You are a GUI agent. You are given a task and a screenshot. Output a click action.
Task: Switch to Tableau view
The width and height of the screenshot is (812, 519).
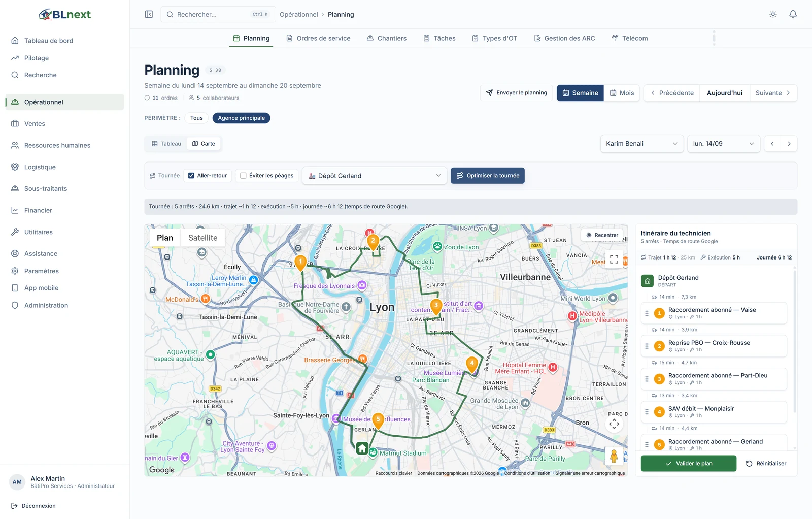[x=166, y=144]
